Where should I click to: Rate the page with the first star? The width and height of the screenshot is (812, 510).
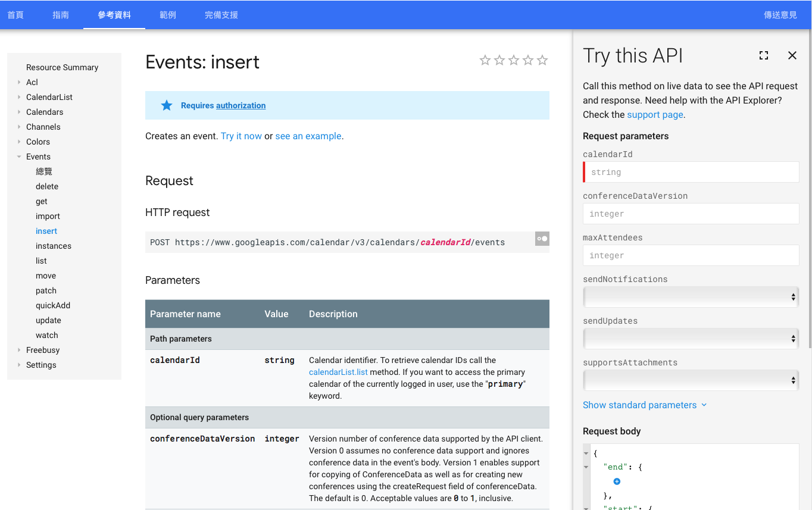click(x=485, y=60)
